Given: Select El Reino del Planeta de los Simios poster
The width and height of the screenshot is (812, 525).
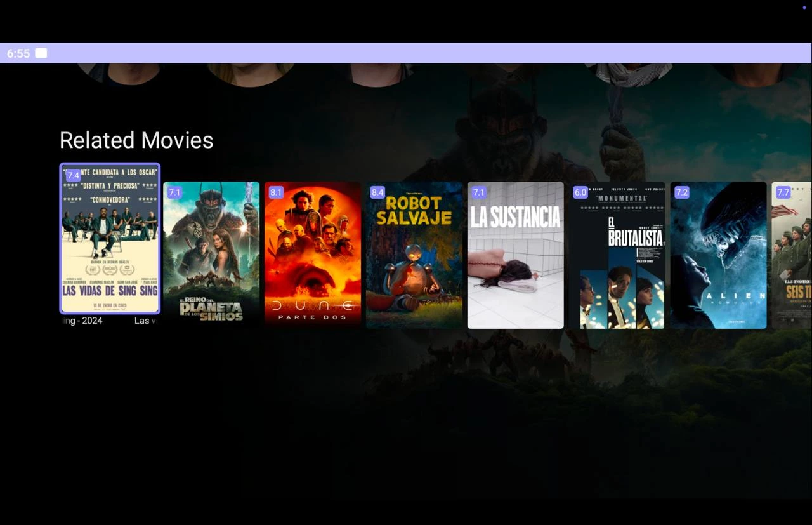Looking at the screenshot, I should click(x=211, y=255).
